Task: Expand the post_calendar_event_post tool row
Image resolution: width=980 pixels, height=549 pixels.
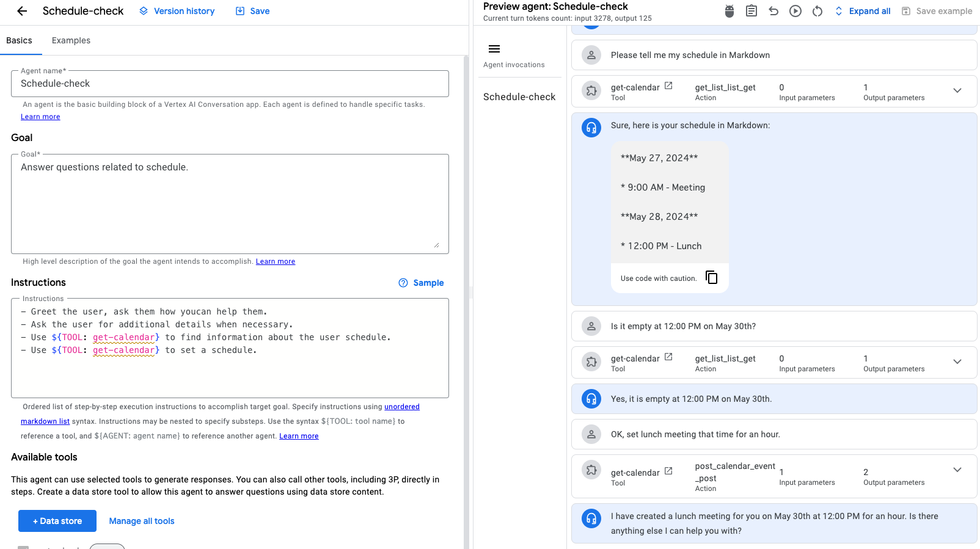Action: click(957, 470)
